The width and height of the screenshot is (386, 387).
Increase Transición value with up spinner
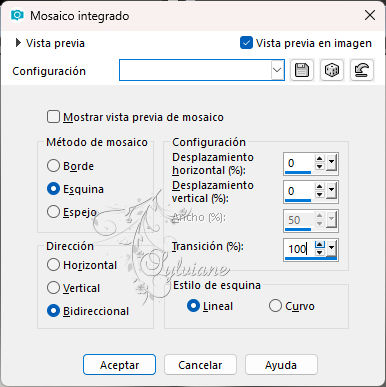320,245
